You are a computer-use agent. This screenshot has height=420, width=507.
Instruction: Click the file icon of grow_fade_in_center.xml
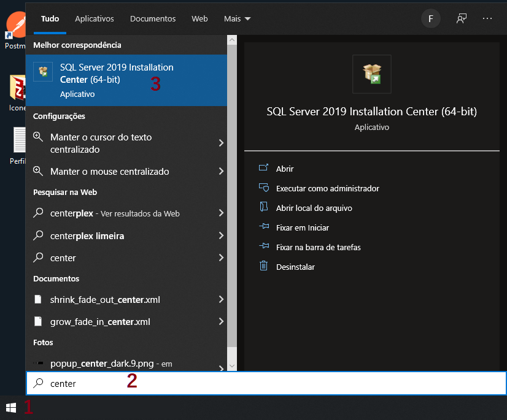38,321
